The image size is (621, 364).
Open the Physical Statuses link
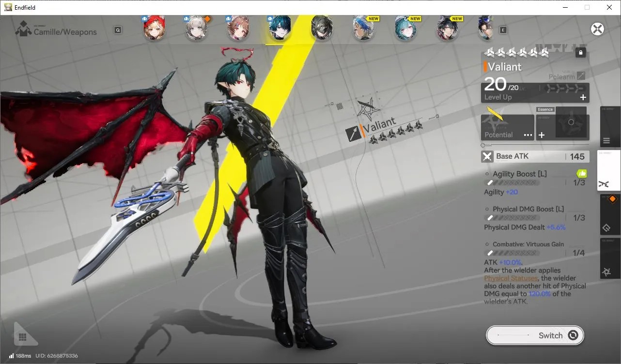(511, 278)
